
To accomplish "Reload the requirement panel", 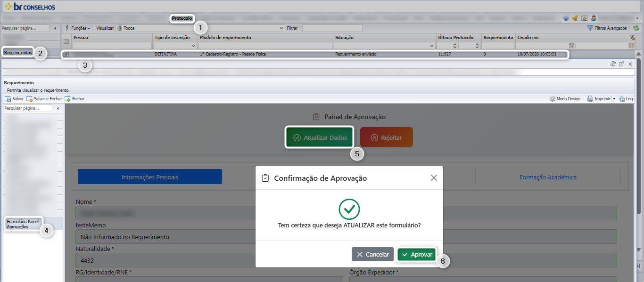I will click(x=613, y=64).
